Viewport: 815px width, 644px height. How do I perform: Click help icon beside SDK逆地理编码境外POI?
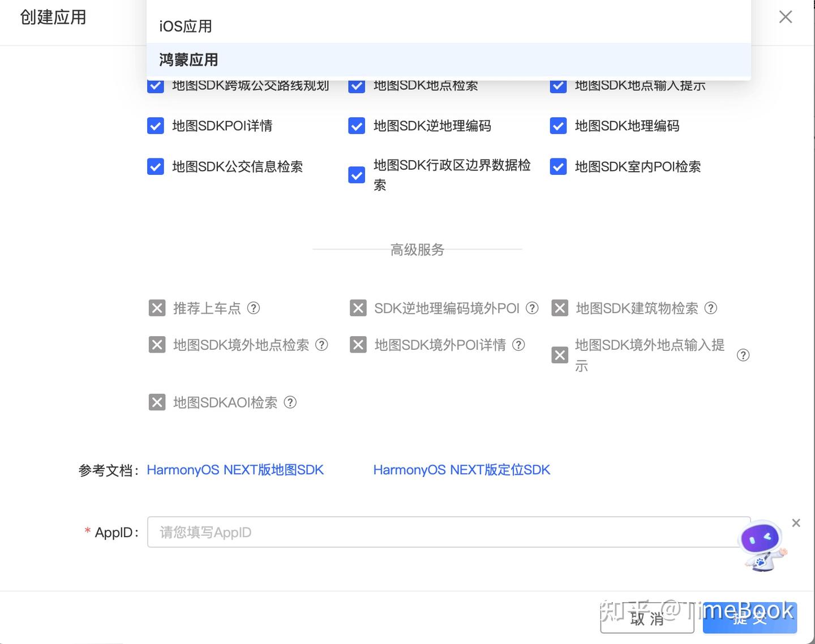pyautogui.click(x=532, y=308)
